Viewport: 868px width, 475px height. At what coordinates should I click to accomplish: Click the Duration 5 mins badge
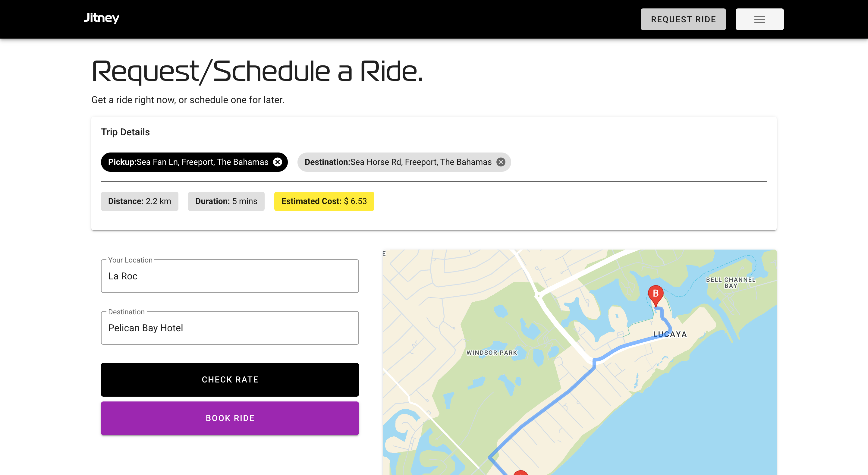click(226, 201)
